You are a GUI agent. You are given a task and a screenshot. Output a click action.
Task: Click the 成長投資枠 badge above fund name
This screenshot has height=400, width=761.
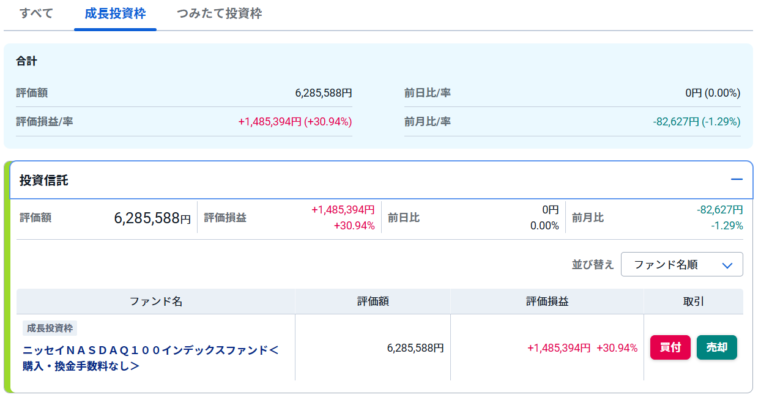[50, 328]
